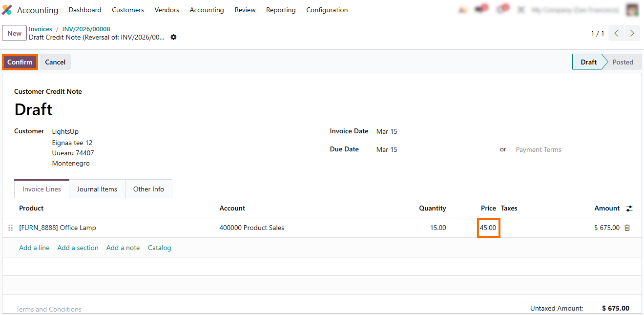Grab the drag handle of the Office Lamp line
The image size is (644, 315).
tap(11, 228)
